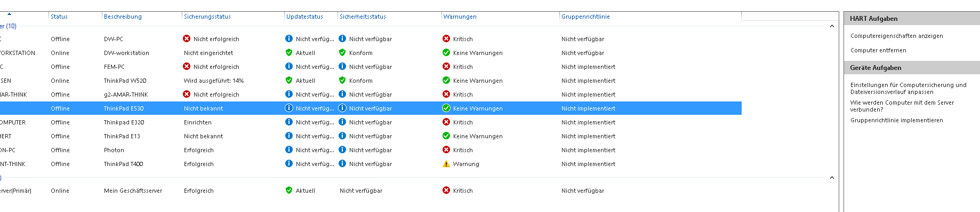The image size is (980, 212).
Task: Click the blue info icon in FEM-PC's Updatestatus
Action: (289, 66)
